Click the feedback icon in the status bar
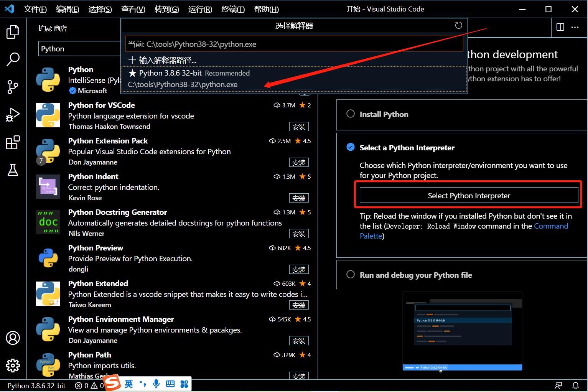 coord(558,385)
